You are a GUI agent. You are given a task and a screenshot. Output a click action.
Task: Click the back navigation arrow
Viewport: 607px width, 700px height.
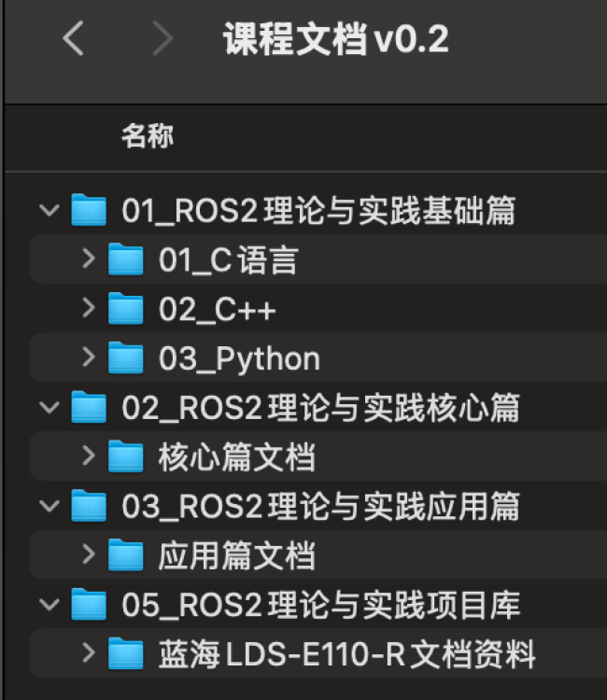tap(73, 39)
